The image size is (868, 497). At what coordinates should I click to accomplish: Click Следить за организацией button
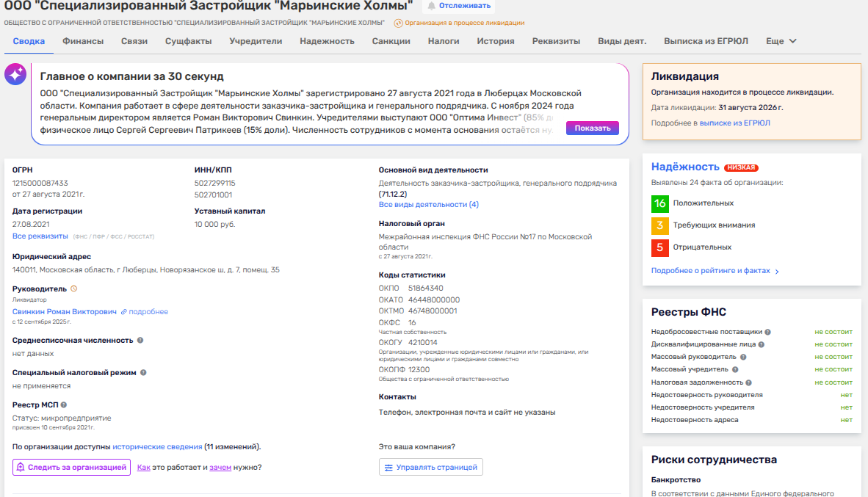click(x=71, y=467)
